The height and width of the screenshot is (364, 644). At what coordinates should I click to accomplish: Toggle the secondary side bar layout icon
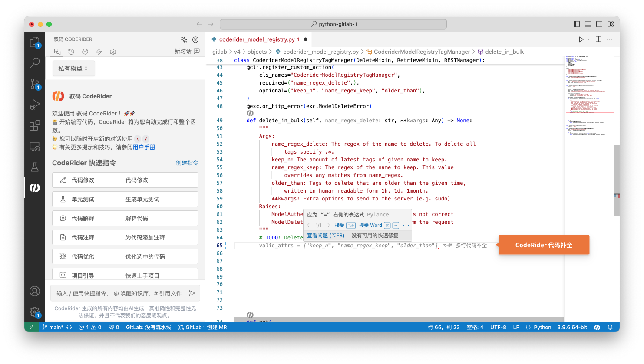click(599, 24)
